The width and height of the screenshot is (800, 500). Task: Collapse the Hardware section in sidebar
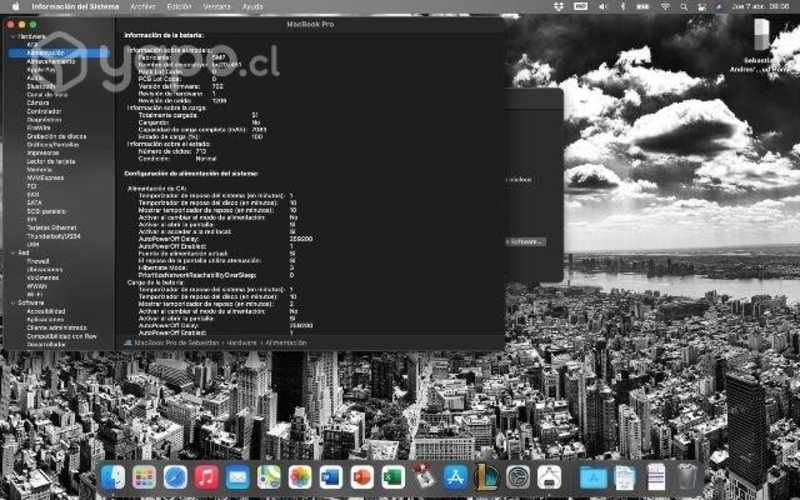coord(12,37)
